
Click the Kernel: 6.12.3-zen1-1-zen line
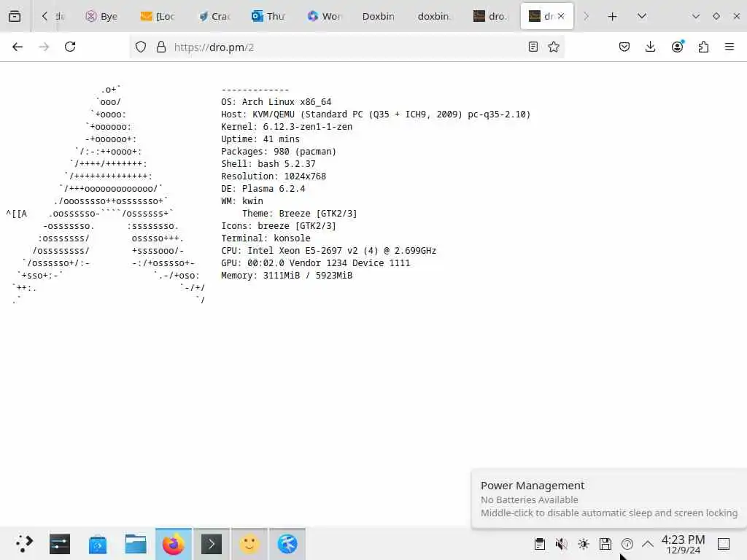click(x=287, y=127)
